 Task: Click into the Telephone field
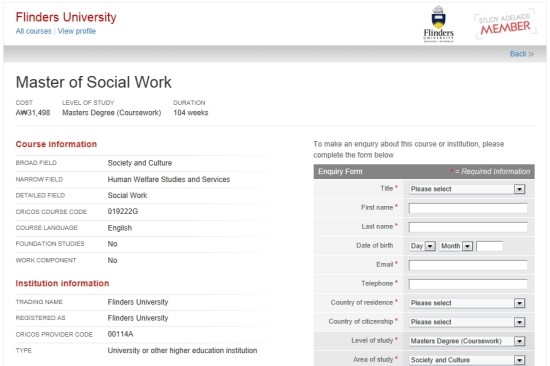pyautogui.click(x=468, y=284)
